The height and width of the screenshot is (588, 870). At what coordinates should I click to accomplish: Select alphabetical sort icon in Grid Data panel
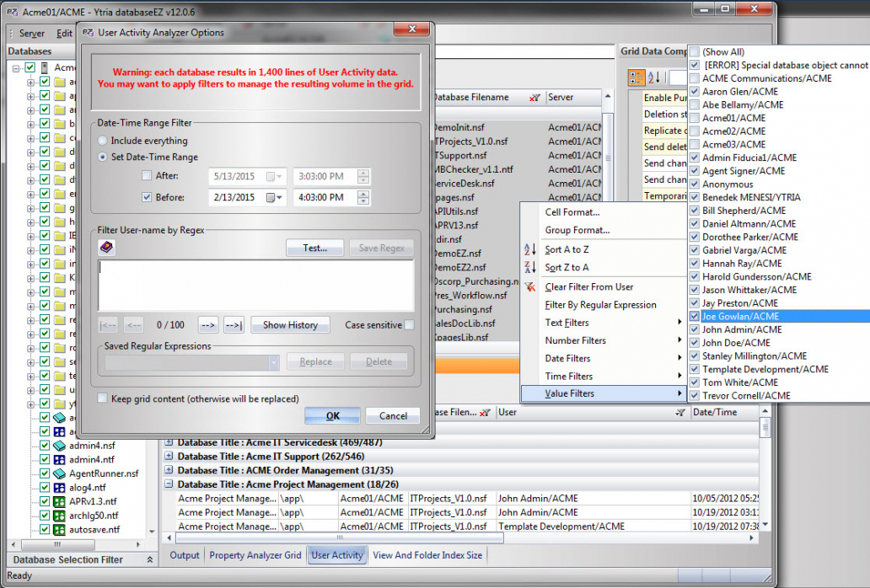(655, 78)
